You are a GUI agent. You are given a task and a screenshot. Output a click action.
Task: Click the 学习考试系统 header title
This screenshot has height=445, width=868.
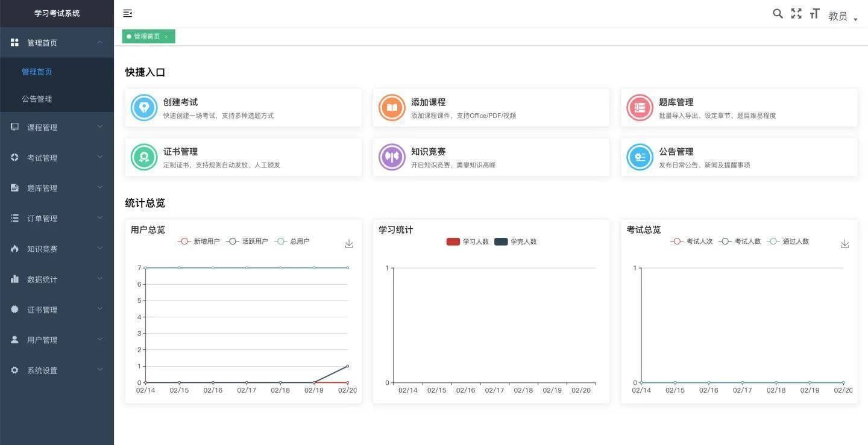[57, 13]
